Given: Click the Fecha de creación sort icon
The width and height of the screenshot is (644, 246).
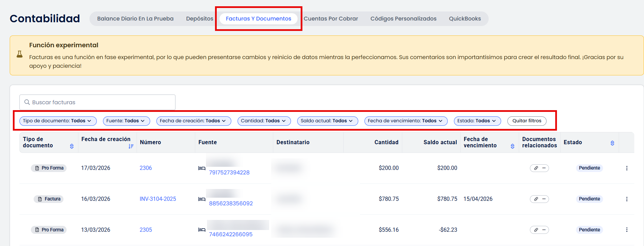Looking at the screenshot, I should tap(131, 146).
